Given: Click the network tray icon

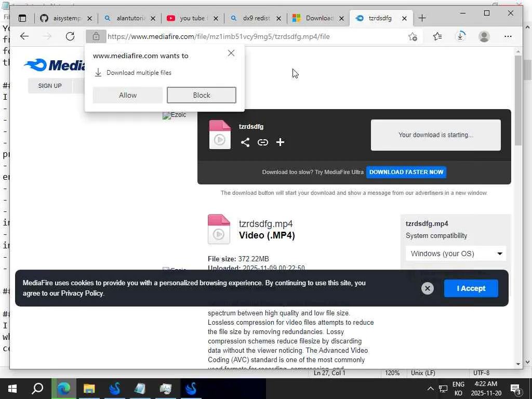Looking at the screenshot, I should tap(443, 389).
